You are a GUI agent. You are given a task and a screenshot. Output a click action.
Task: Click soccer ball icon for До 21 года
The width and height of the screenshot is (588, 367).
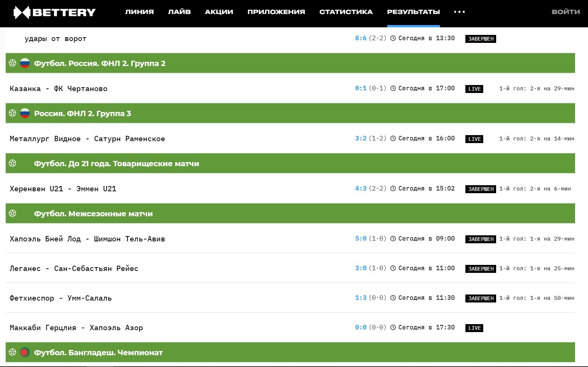13,163
